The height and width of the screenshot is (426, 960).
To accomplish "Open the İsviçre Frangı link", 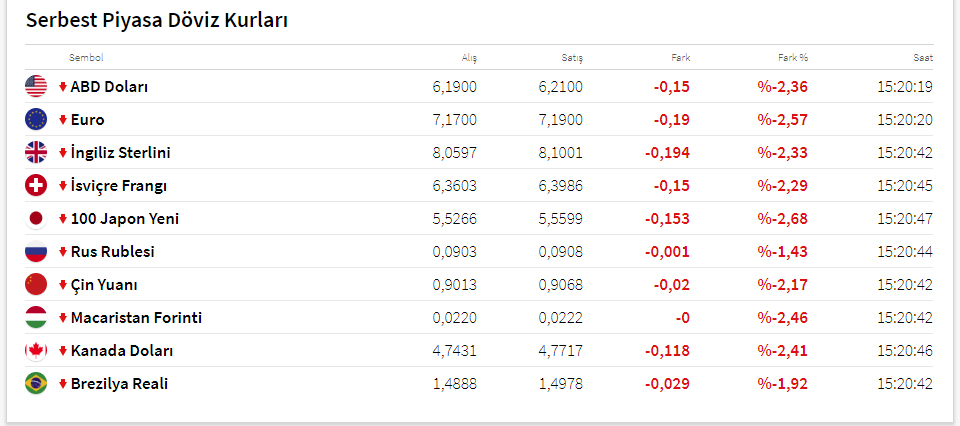I will [x=118, y=186].
